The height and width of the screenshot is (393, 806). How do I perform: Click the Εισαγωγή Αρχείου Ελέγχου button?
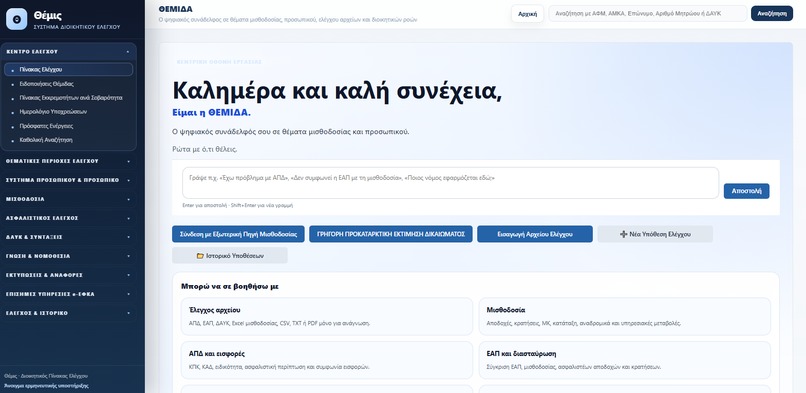535,234
